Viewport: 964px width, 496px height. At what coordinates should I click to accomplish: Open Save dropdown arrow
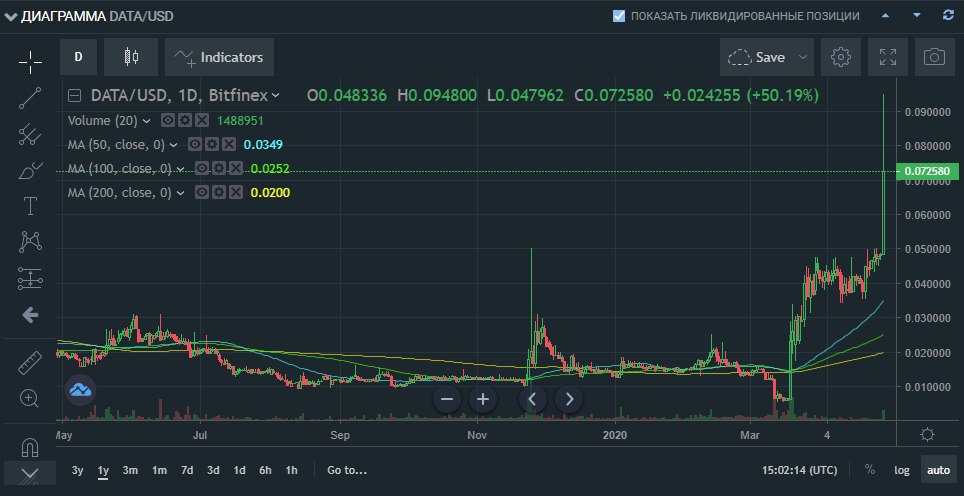[802, 57]
